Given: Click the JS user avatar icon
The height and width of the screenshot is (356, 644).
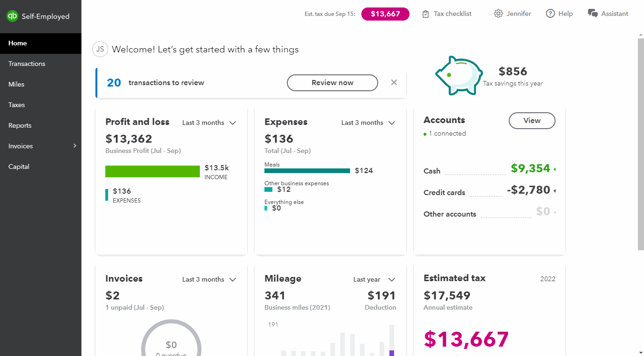Looking at the screenshot, I should (100, 49).
